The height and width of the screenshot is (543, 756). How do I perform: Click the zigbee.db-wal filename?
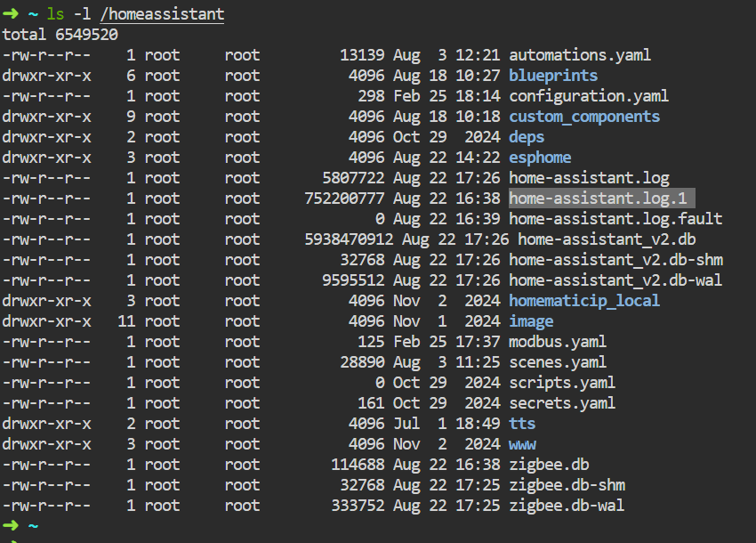(x=567, y=506)
